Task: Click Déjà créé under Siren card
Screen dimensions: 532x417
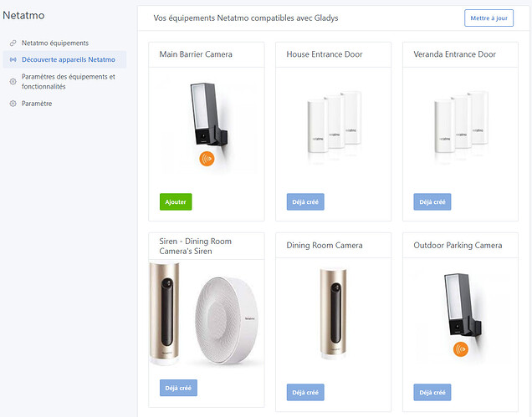Action: tap(178, 388)
